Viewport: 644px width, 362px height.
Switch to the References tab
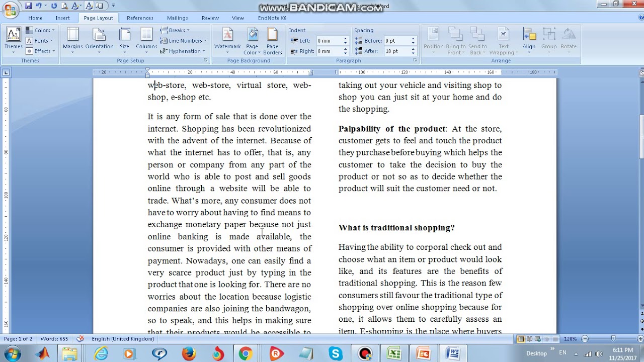click(140, 18)
